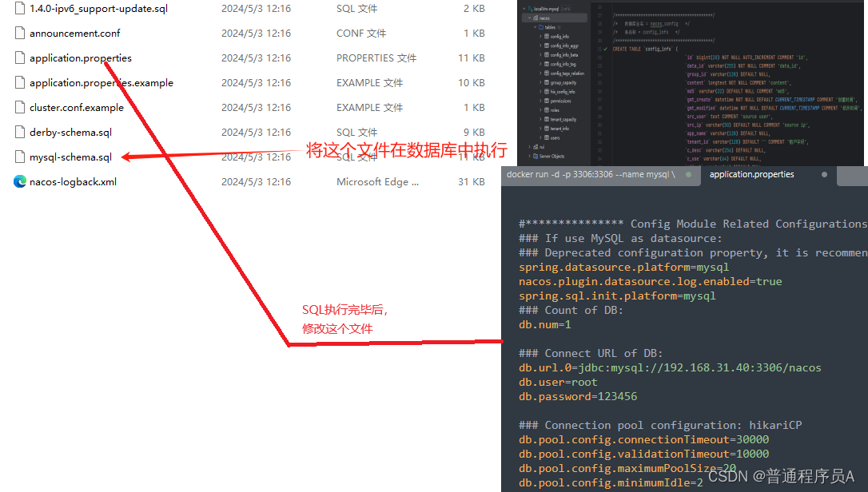Viewport: 868px width, 492px height.
Task: Click the derby-schema.sql file icon
Action: [20, 132]
